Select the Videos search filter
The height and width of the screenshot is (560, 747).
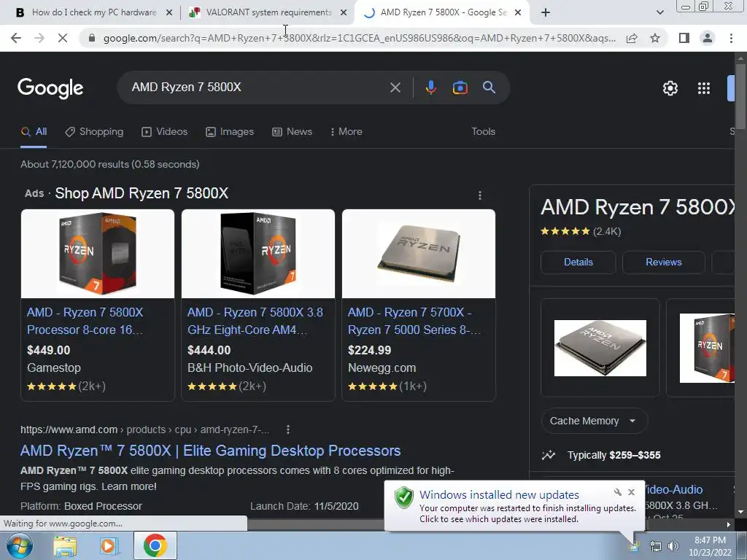click(x=164, y=132)
